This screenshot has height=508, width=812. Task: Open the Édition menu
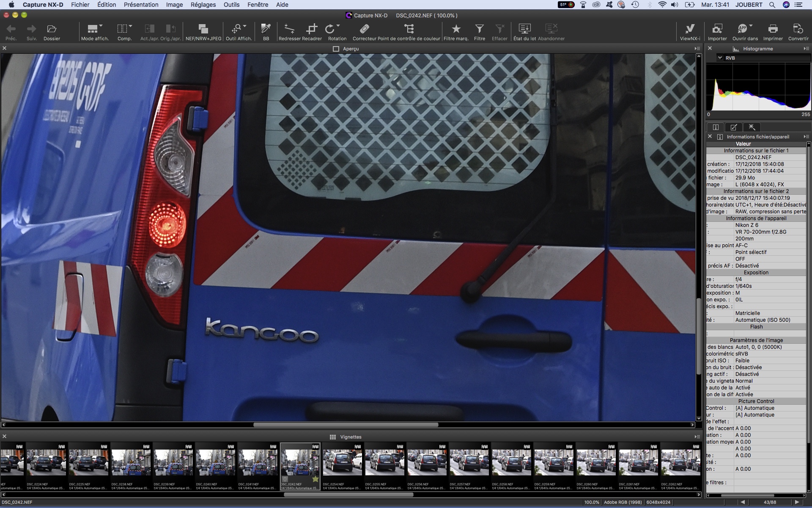click(x=107, y=5)
